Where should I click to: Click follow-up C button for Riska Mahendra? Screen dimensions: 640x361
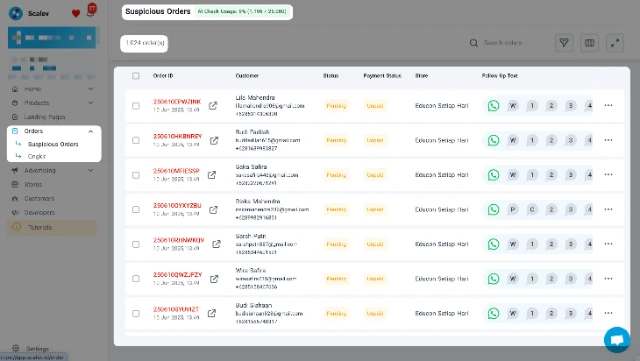(532, 209)
